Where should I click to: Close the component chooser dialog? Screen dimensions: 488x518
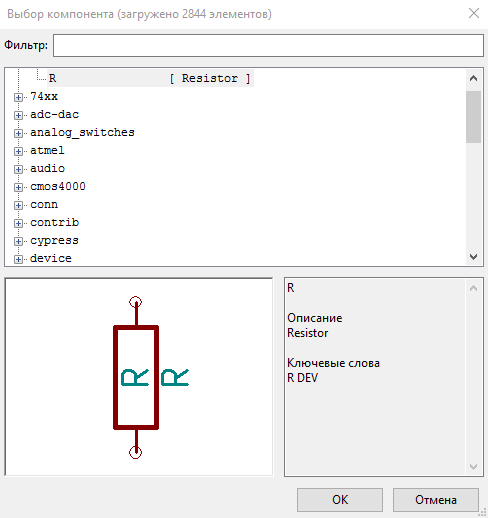(x=474, y=13)
